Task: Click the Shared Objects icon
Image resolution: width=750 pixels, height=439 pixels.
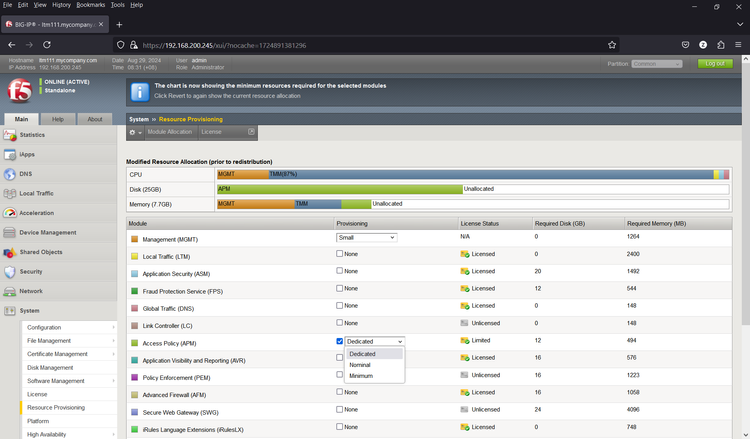Action: point(10,252)
